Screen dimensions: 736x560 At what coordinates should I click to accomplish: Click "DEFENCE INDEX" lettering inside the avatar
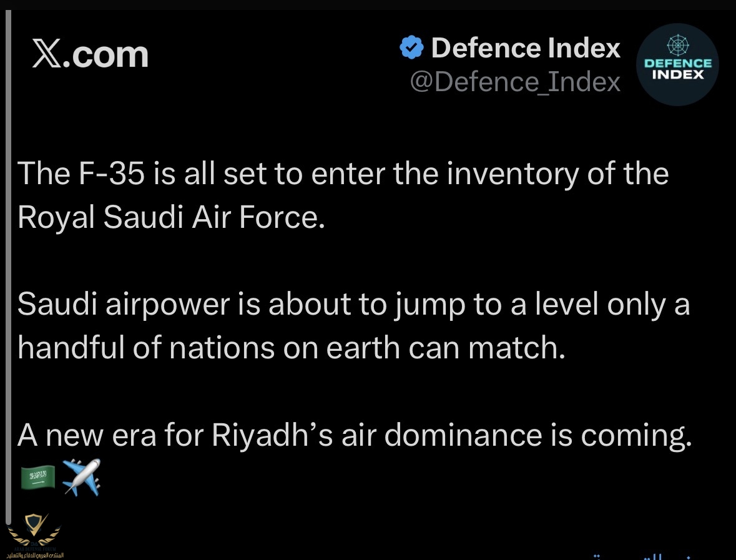tap(677, 69)
